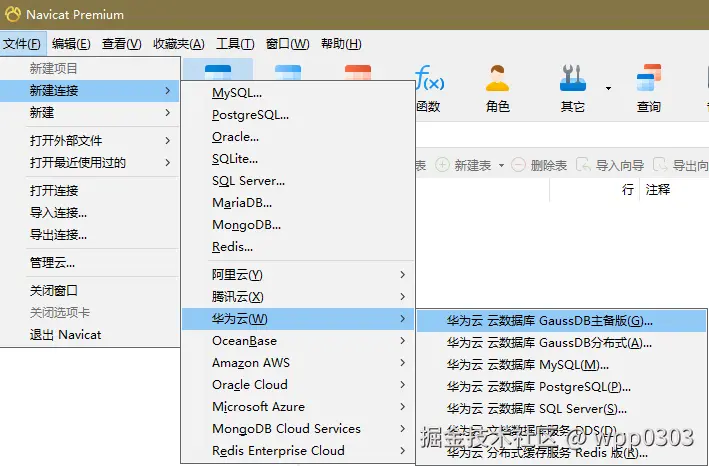Image resolution: width=709 pixels, height=466 pixels.
Task: Open the 工具(T) menu
Action: 235,44
